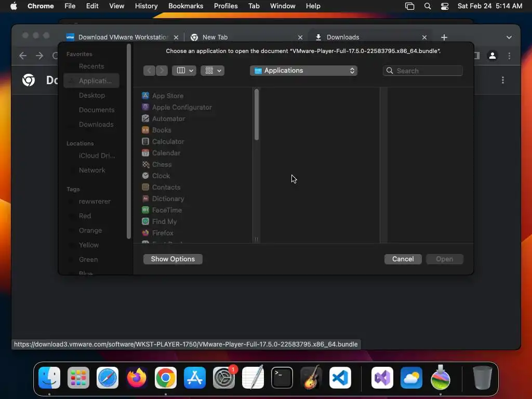This screenshot has width=532, height=399.
Task: Close the Downloads tab
Action: 424,37
